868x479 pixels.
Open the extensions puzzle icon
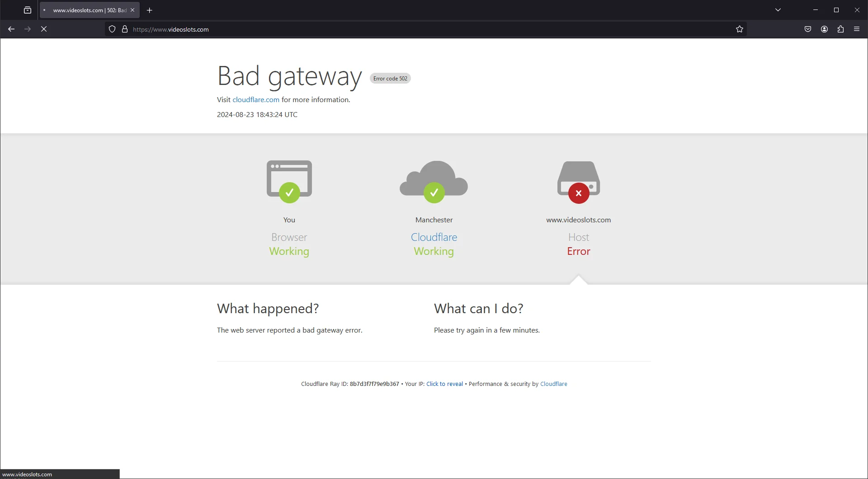tap(840, 29)
